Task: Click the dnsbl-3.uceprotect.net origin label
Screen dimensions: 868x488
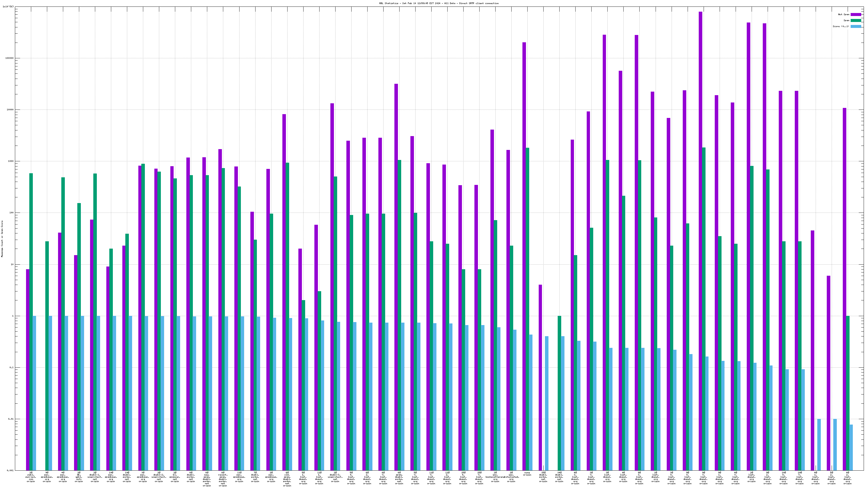Action: point(335,477)
